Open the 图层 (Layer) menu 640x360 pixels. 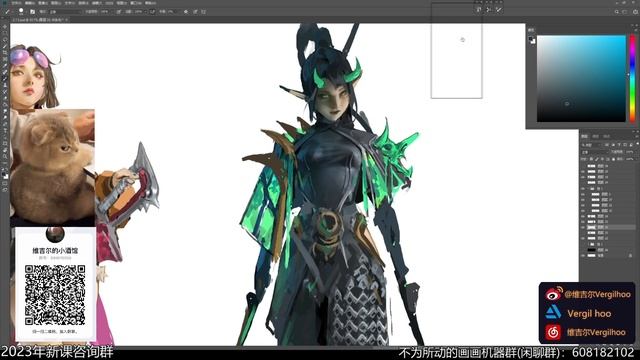(x=56, y=3)
